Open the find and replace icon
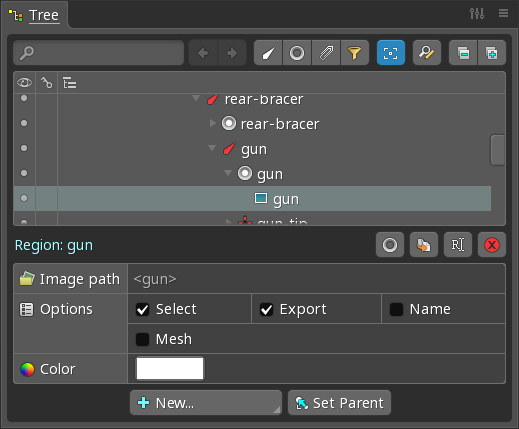The width and height of the screenshot is (519, 429). click(427, 53)
